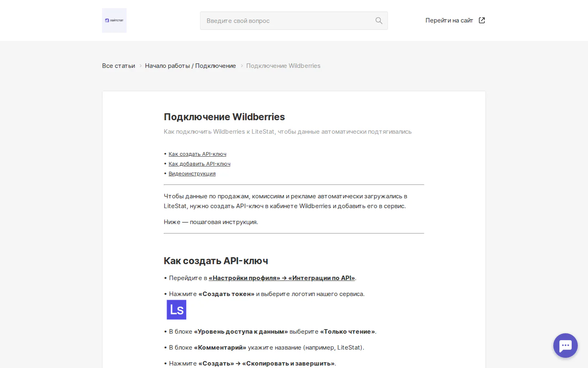This screenshot has width=588, height=368.
Task: Click bold text 'Создать токен'
Action: [x=226, y=294]
